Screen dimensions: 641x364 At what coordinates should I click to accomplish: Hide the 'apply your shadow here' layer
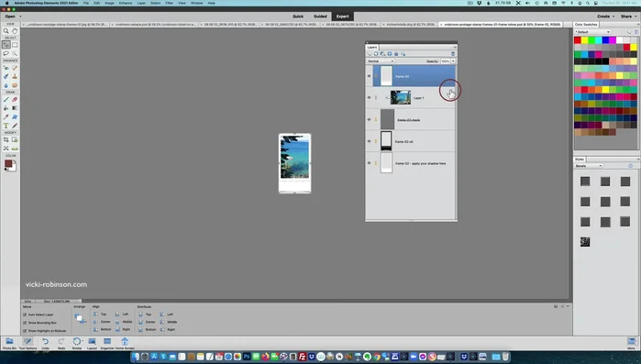pyautogui.click(x=370, y=163)
